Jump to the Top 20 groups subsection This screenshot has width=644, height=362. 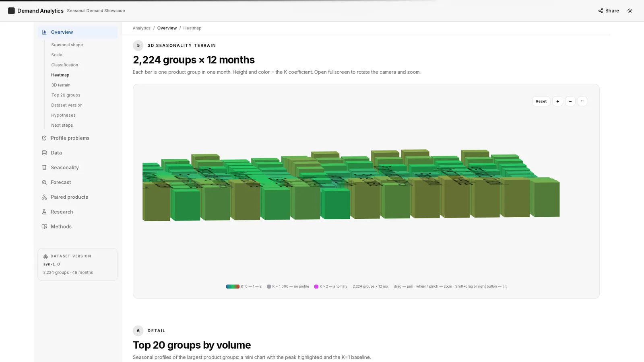[66, 95]
